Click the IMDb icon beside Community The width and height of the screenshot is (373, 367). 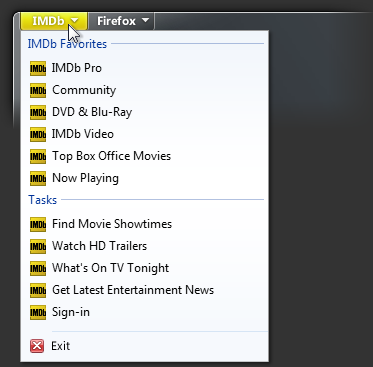(38, 90)
